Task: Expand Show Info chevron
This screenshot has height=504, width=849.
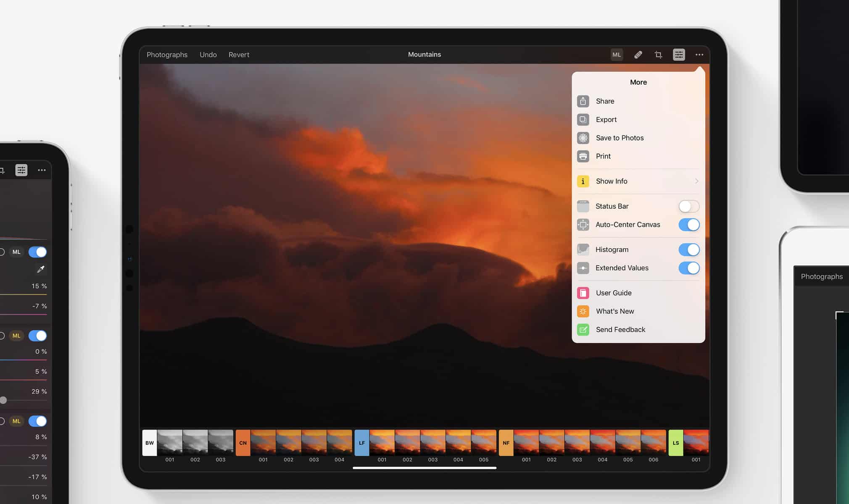Action: [696, 181]
